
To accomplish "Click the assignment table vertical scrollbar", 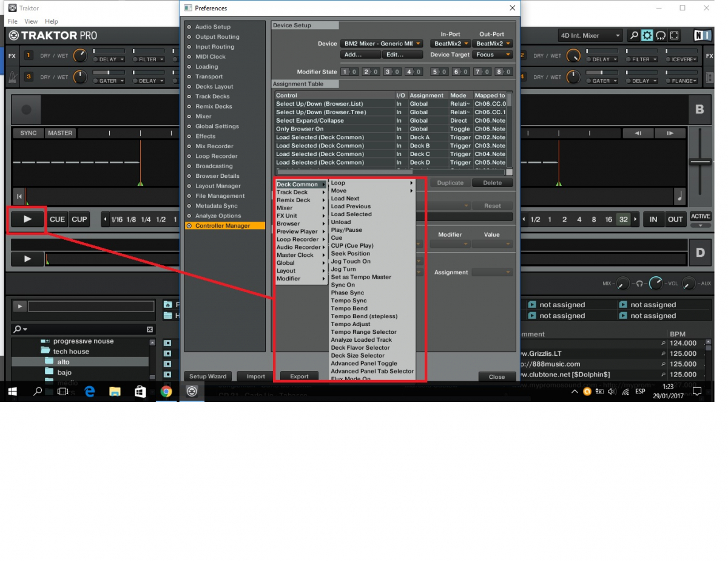I will pyautogui.click(x=510, y=130).
